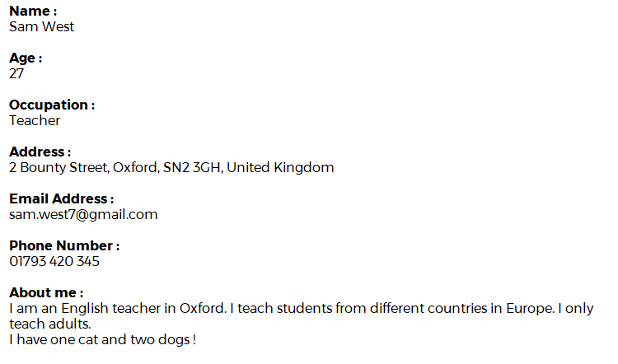
Task: Click the bold "Occupation :" label
Action: (x=52, y=105)
